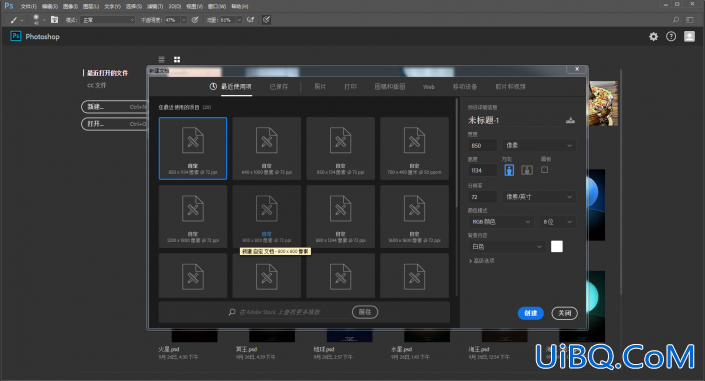705x381 pixels.
Task: Switch to list view icon
Action: tap(162, 59)
